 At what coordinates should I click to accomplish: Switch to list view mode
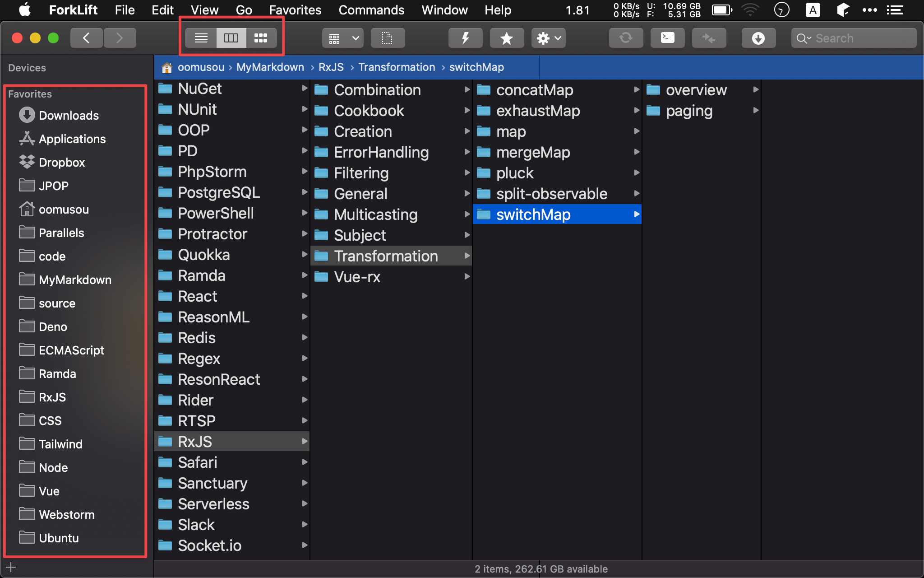[x=201, y=37]
